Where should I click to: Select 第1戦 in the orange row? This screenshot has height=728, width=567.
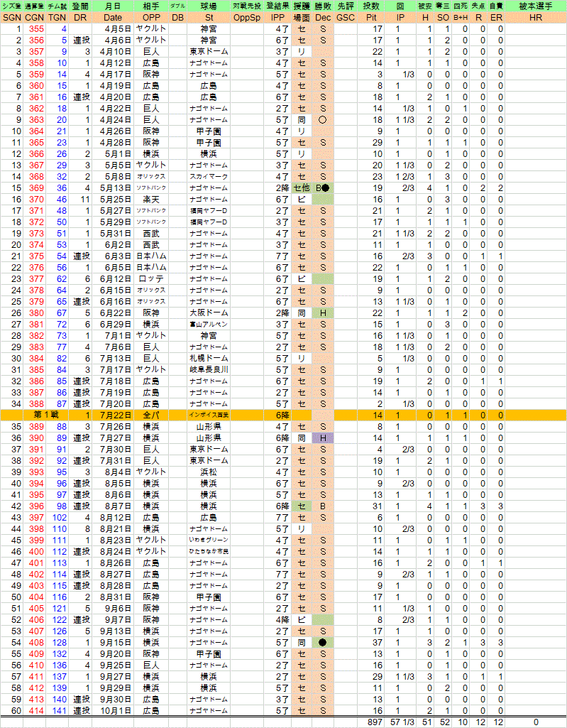coord(46,415)
